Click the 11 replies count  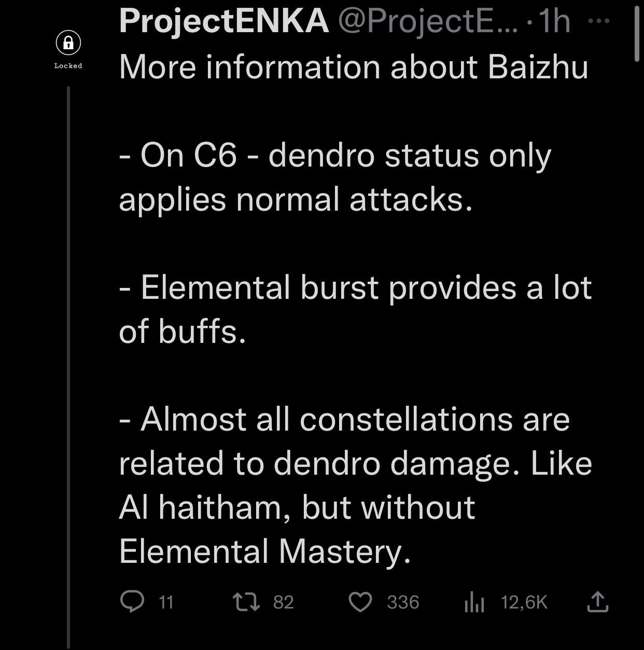tap(166, 602)
